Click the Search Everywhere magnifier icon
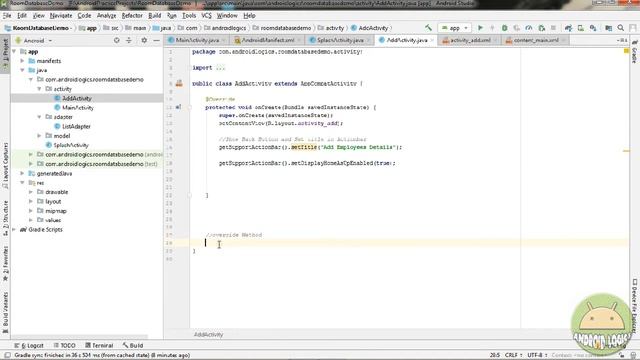Viewport: 640px width, 360px height. pyautogui.click(x=621, y=28)
